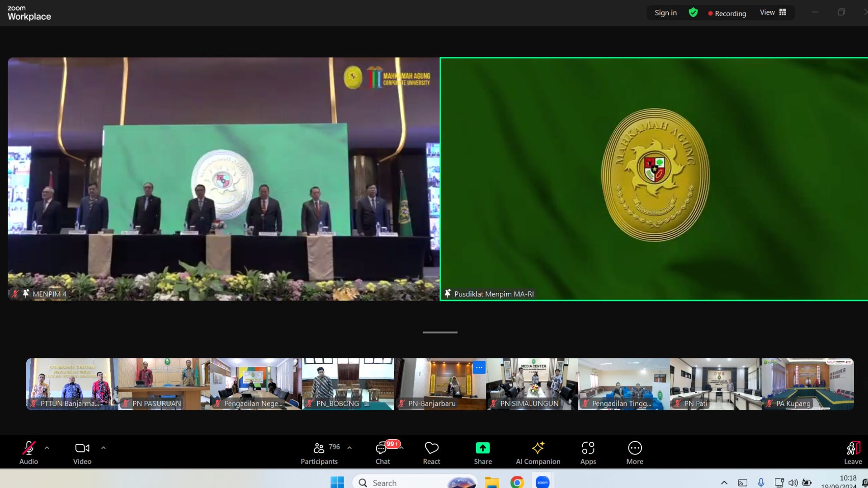Click the React heart icon
The width and height of the screenshot is (868, 488).
pyautogui.click(x=431, y=448)
